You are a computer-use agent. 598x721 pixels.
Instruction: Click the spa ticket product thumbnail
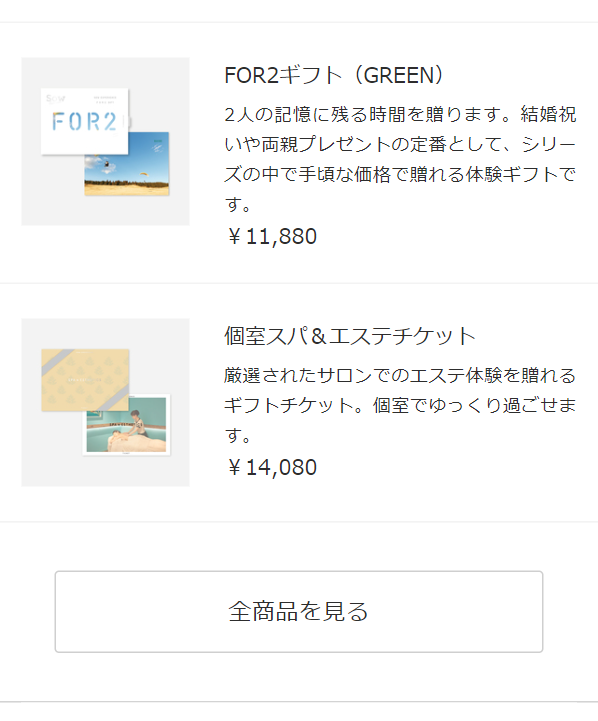pos(105,402)
